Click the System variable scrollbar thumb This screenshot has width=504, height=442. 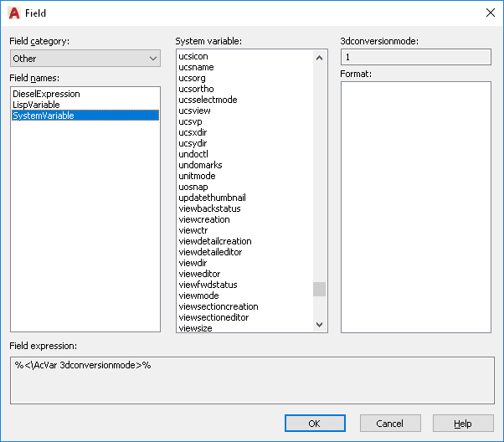[x=319, y=289]
